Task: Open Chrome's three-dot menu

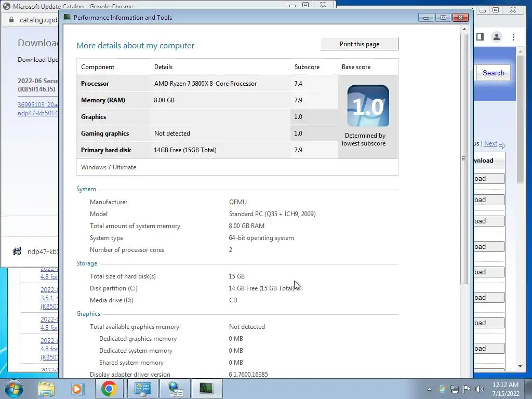Action: [x=513, y=37]
